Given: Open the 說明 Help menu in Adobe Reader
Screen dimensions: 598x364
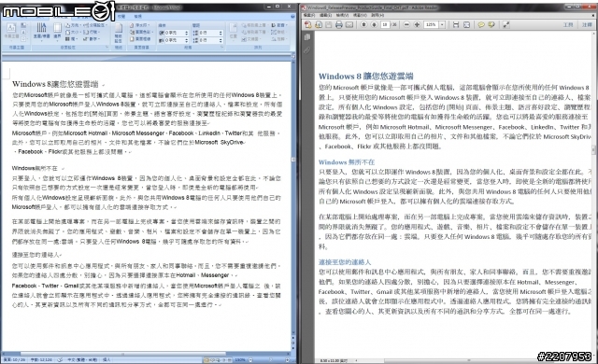Looking at the screenshot, I should (377, 15).
